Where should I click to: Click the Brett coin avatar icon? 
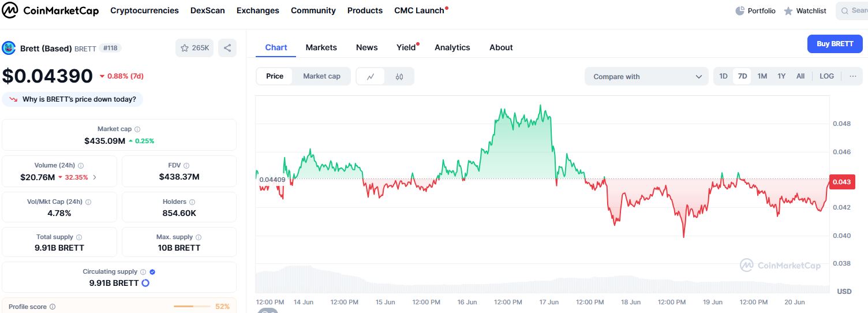9,48
